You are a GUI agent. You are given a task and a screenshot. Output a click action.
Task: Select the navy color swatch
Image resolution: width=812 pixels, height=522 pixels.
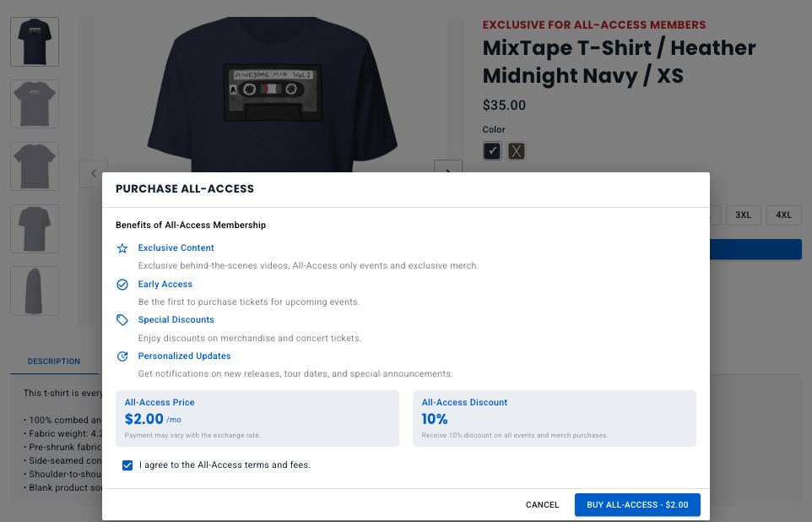(492, 151)
